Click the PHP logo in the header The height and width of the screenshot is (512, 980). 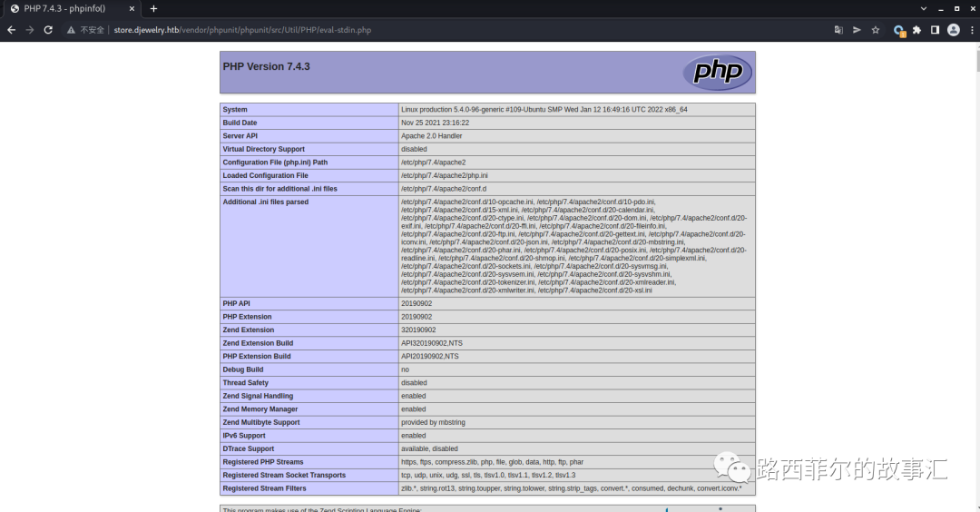coord(717,72)
